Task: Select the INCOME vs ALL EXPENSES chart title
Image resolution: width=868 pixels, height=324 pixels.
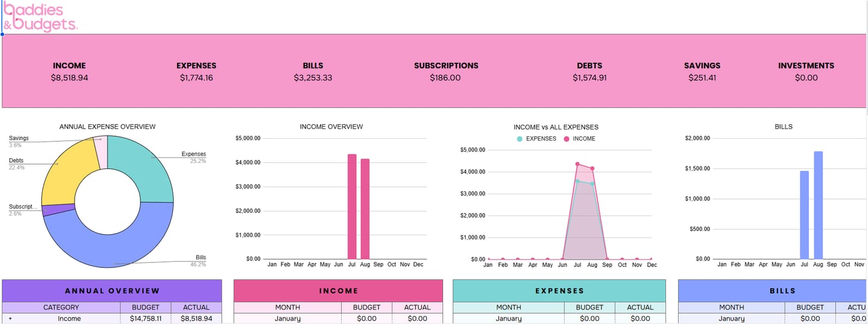Action: coord(556,127)
